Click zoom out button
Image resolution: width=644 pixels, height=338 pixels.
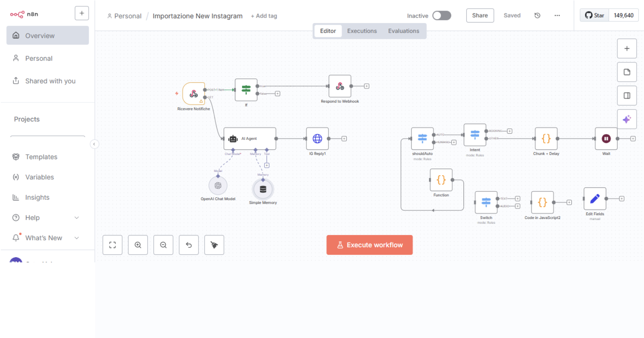163,245
